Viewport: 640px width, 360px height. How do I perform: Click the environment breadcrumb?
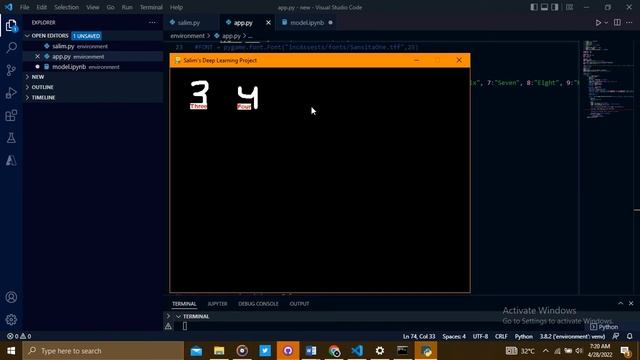click(187, 36)
